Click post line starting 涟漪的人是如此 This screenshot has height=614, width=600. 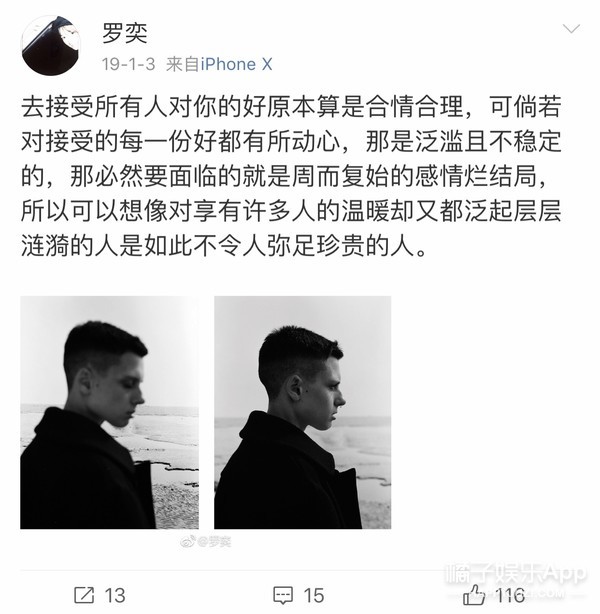click(x=224, y=246)
